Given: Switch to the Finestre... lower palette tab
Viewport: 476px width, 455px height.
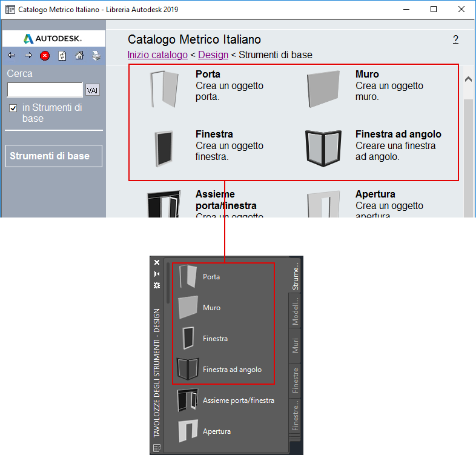Looking at the screenshot, I should pos(295,416).
